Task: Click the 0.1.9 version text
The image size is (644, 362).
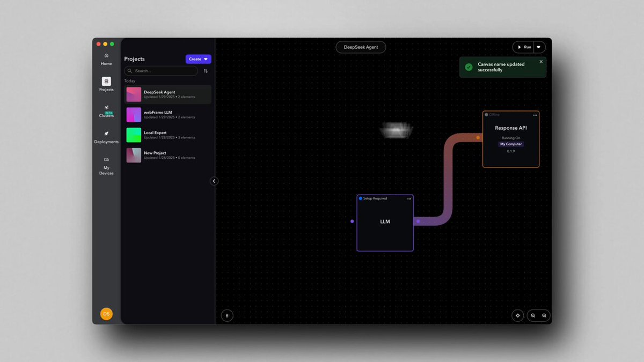Action: [x=511, y=151]
